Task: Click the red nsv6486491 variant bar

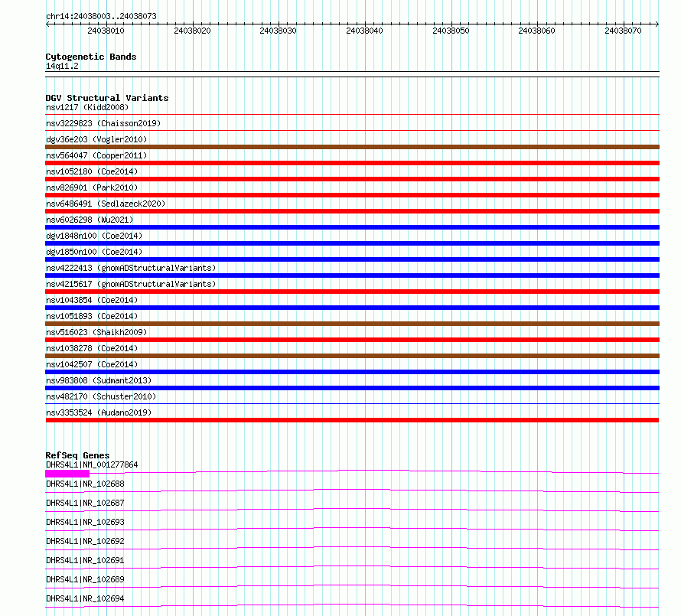Action: (352, 211)
